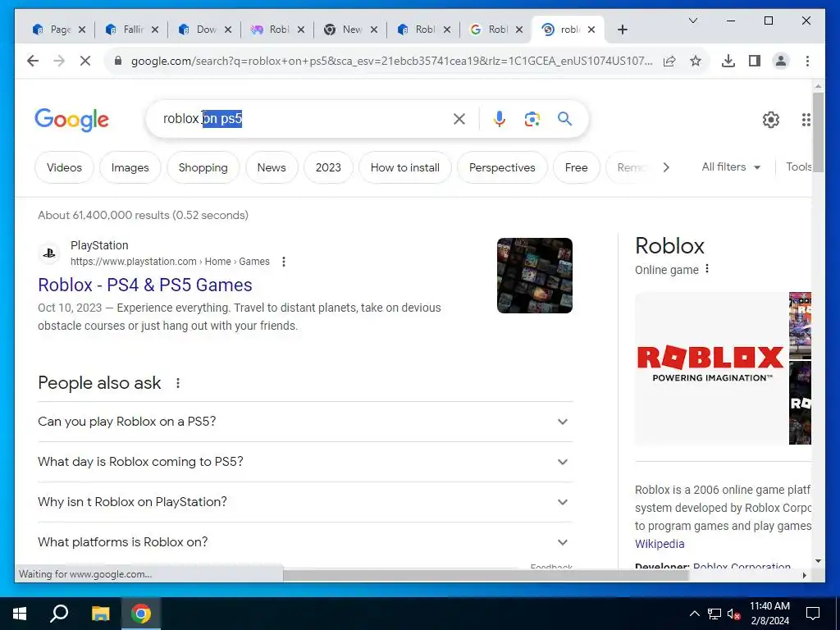Stop the page from loading

click(85, 61)
